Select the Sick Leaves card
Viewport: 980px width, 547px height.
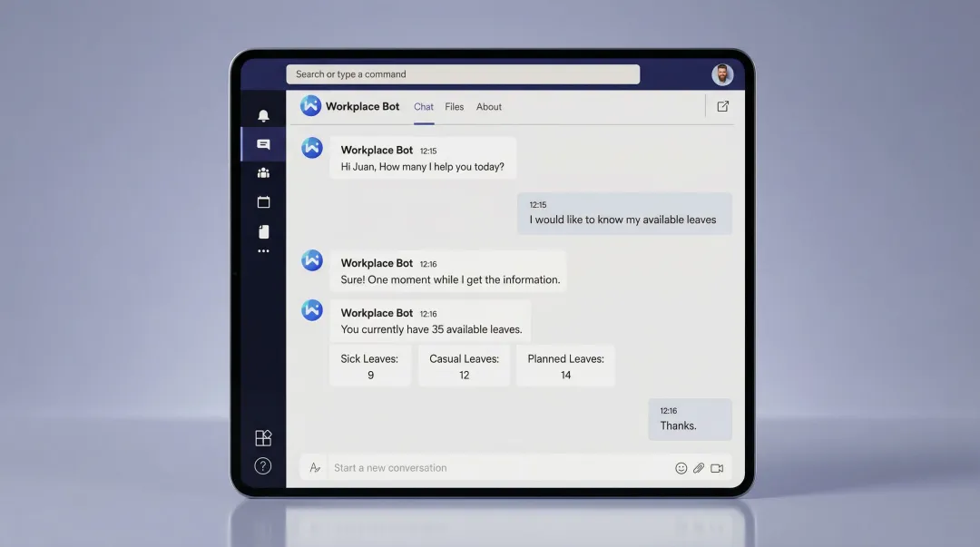(x=369, y=366)
